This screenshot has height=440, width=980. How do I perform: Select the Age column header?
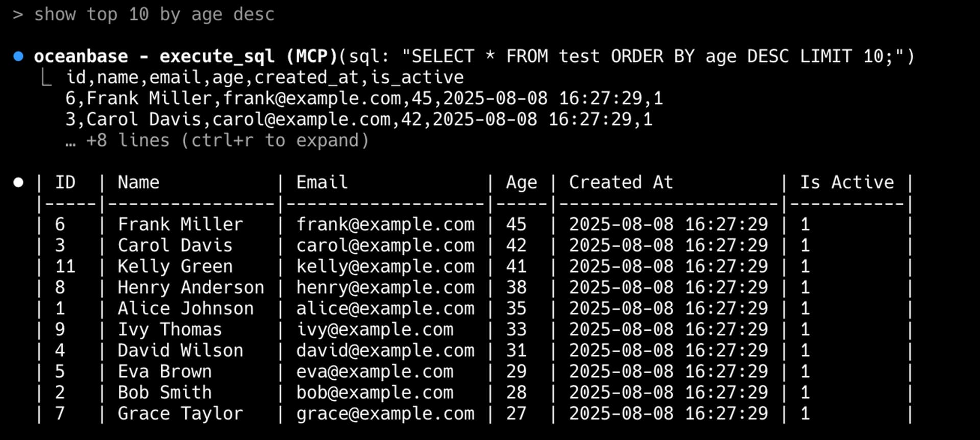(x=521, y=183)
